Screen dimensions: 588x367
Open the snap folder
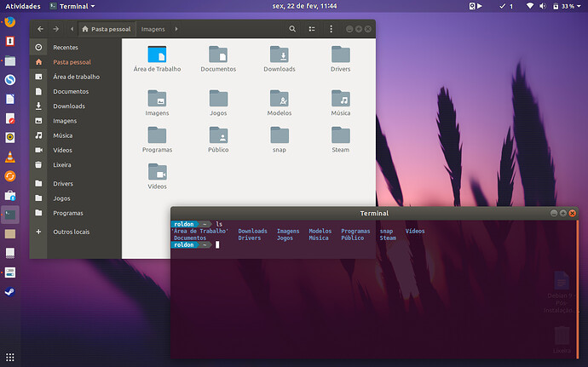coord(280,135)
